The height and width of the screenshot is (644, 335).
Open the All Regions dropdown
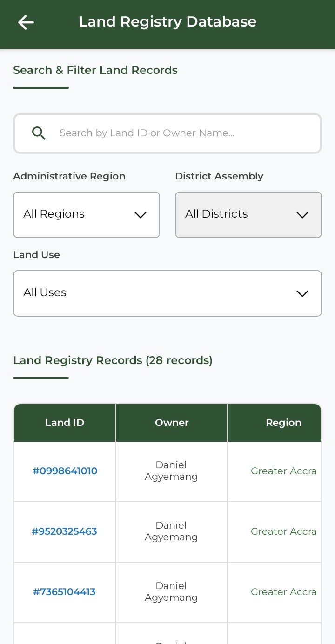[87, 215]
